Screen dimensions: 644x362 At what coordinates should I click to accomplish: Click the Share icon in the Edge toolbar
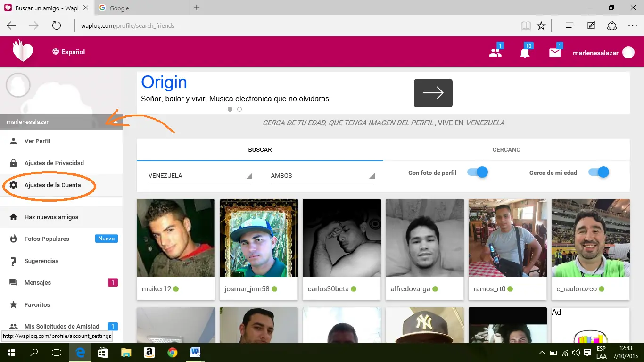point(612,26)
